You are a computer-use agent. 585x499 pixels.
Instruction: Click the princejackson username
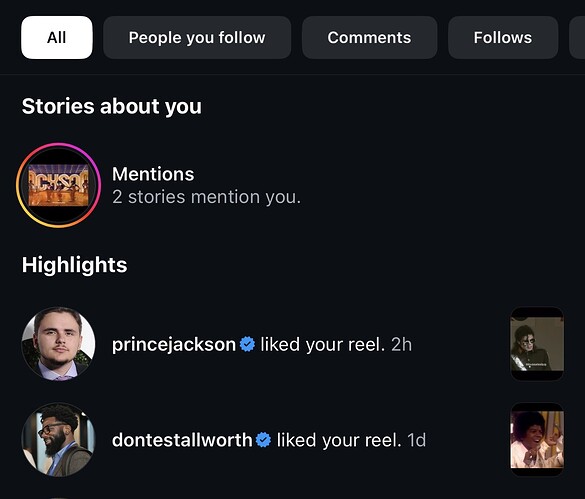(x=174, y=344)
